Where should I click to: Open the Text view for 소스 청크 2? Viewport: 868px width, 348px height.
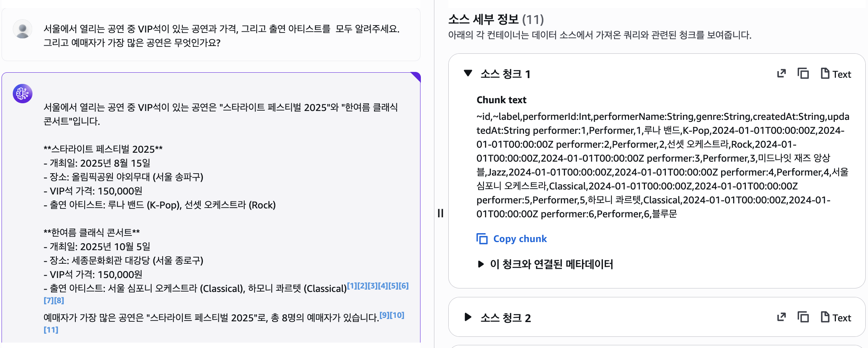(836, 317)
